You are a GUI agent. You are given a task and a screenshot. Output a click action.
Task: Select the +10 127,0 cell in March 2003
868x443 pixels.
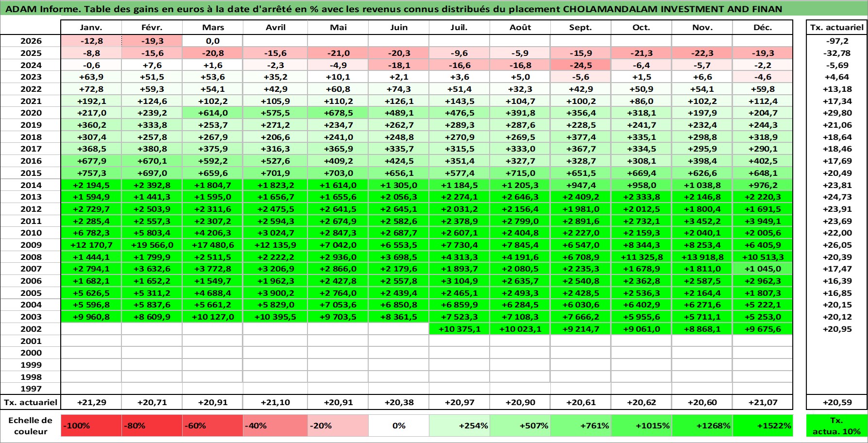tap(213, 317)
